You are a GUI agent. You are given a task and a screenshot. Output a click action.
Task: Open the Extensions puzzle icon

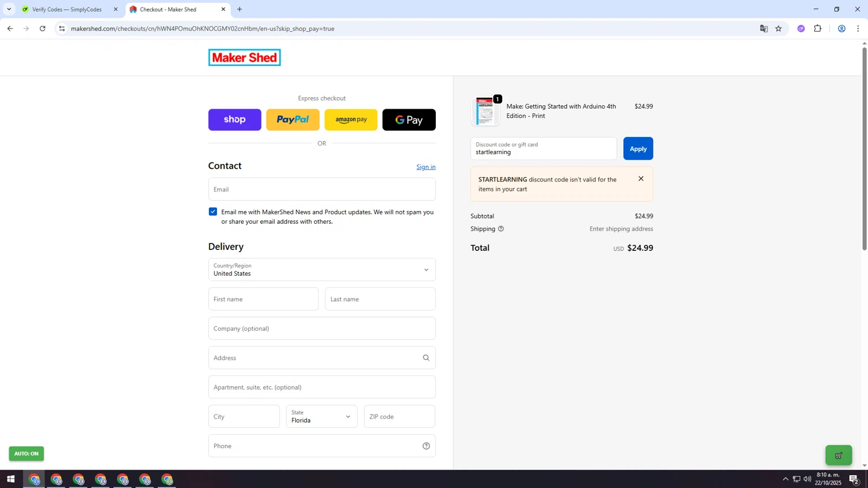[818, 28]
